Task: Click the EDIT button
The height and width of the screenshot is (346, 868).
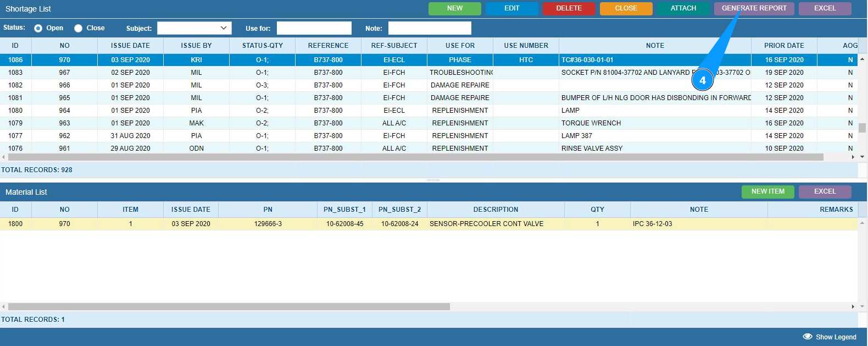Action: (x=512, y=8)
